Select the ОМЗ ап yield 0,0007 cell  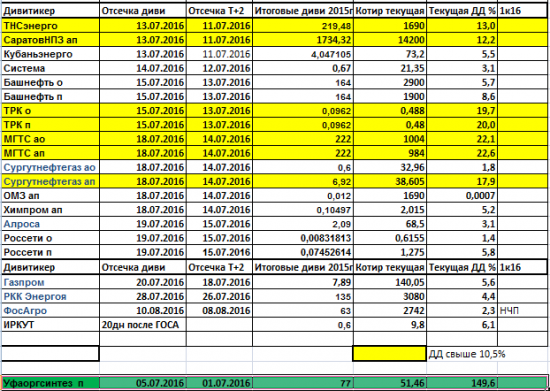pos(462,196)
